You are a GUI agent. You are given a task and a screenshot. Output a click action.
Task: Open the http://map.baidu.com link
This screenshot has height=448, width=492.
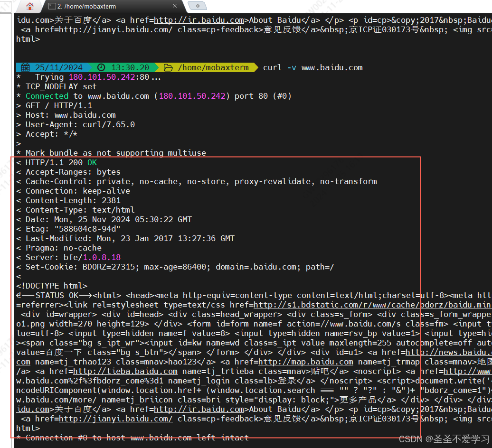coord(306,362)
